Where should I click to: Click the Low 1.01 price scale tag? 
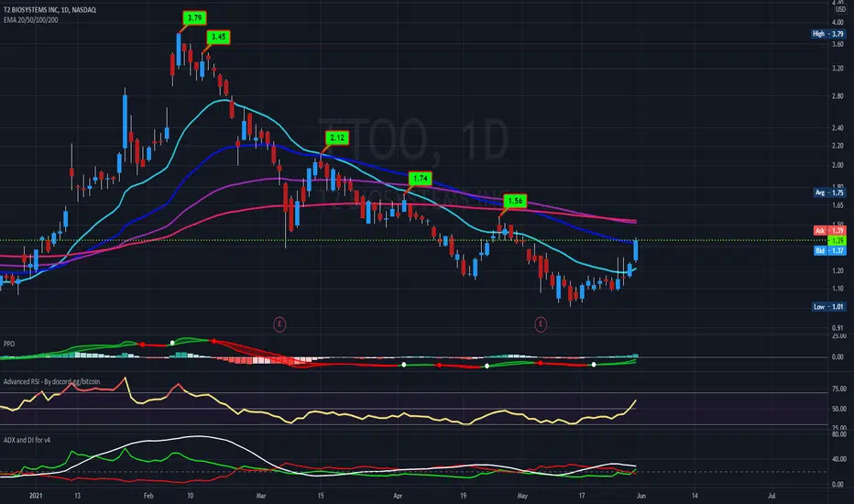[828, 307]
